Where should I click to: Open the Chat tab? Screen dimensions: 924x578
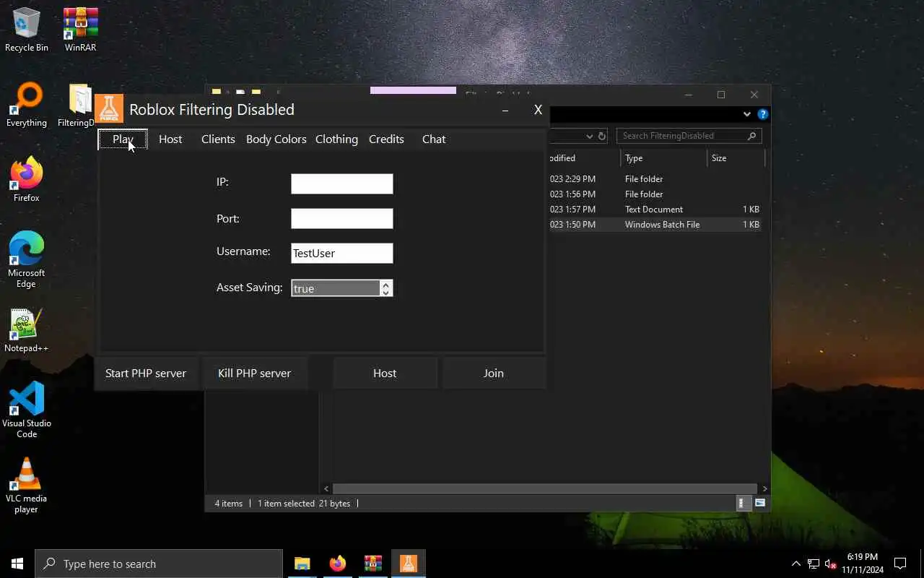point(434,139)
